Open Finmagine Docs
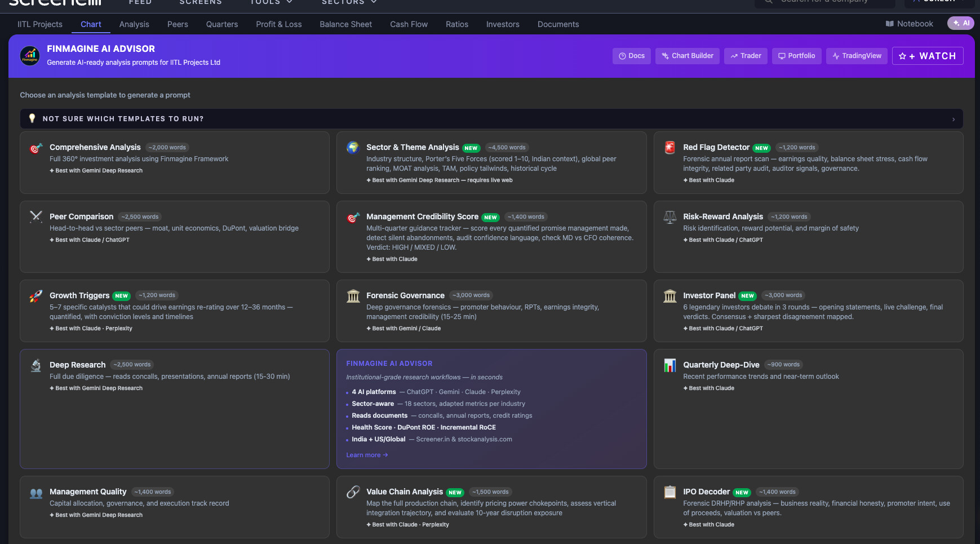This screenshot has height=544, width=980. (632, 56)
